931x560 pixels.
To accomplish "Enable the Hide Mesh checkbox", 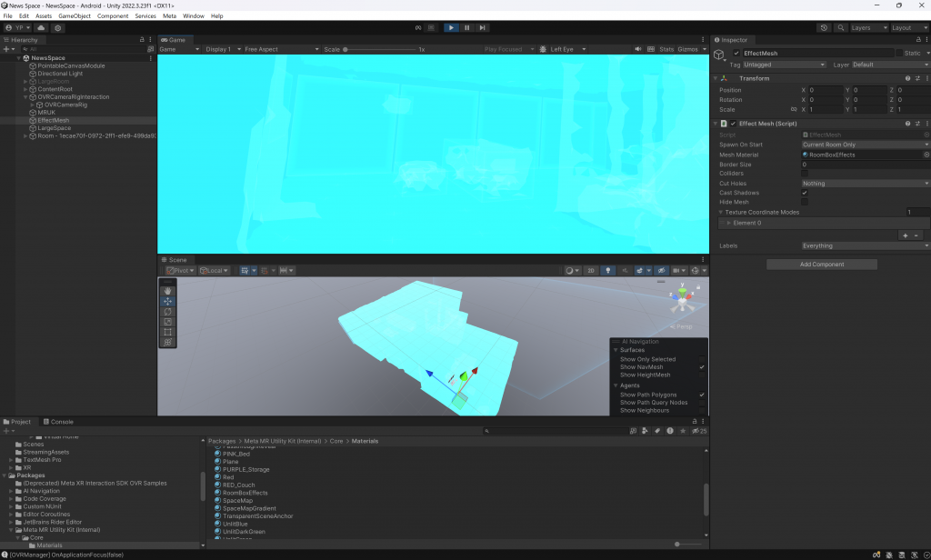I will click(x=805, y=202).
